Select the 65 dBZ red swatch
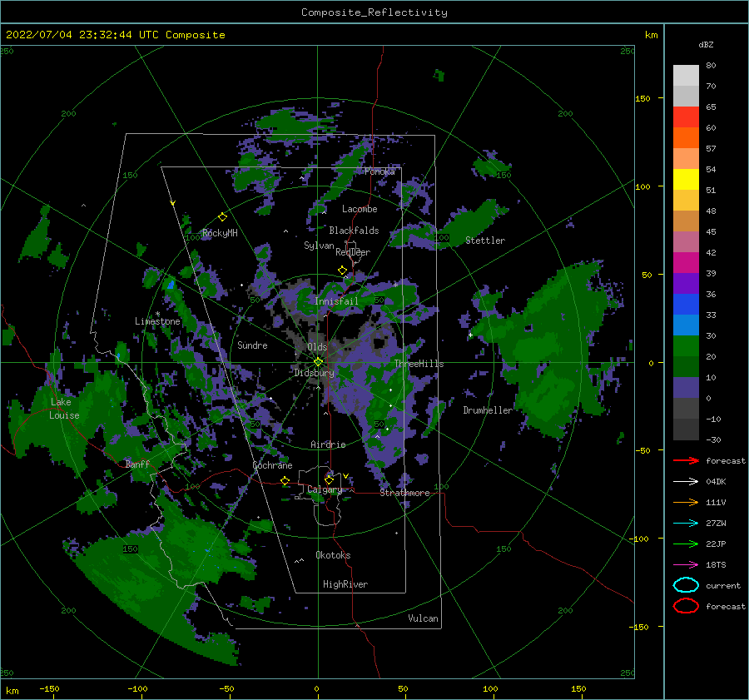Image resolution: width=749 pixels, height=700 pixels. 686,117
